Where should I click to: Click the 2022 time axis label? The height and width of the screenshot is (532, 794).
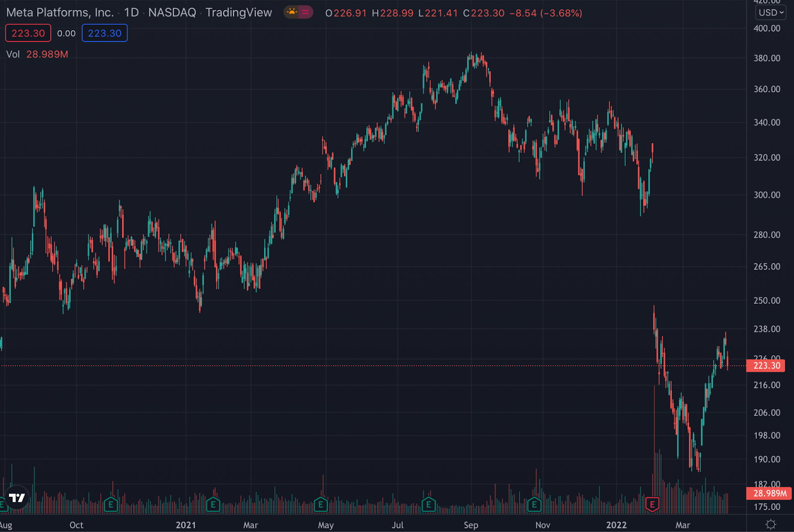[616, 525]
